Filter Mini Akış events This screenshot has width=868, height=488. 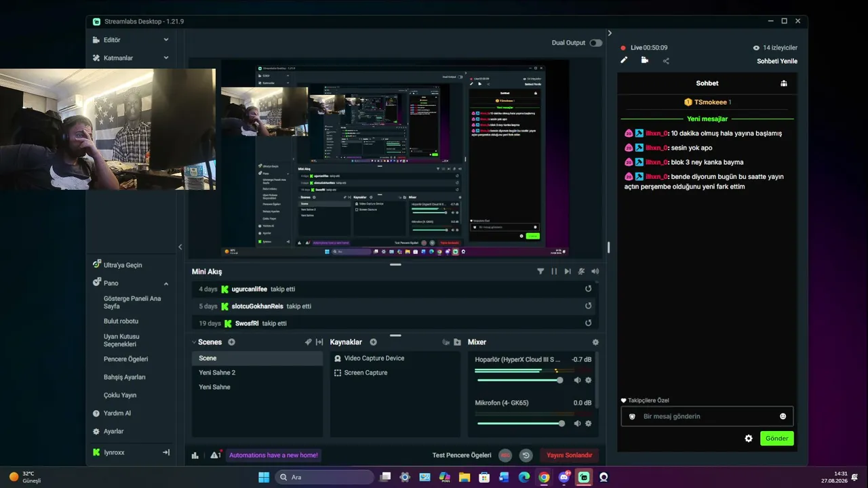tap(540, 271)
